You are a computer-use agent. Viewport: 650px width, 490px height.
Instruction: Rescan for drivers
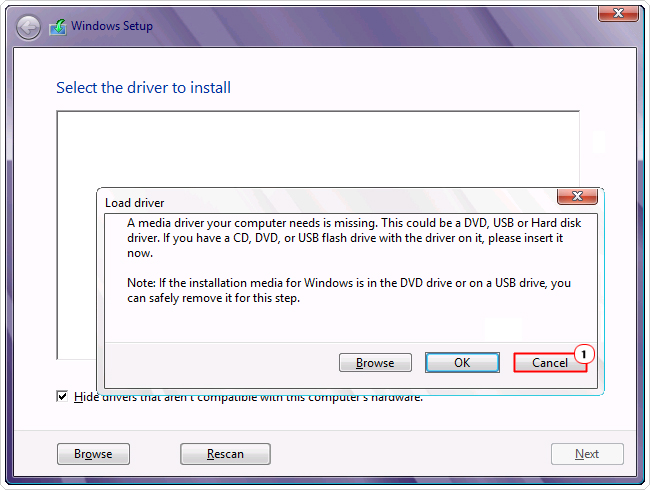pos(225,454)
